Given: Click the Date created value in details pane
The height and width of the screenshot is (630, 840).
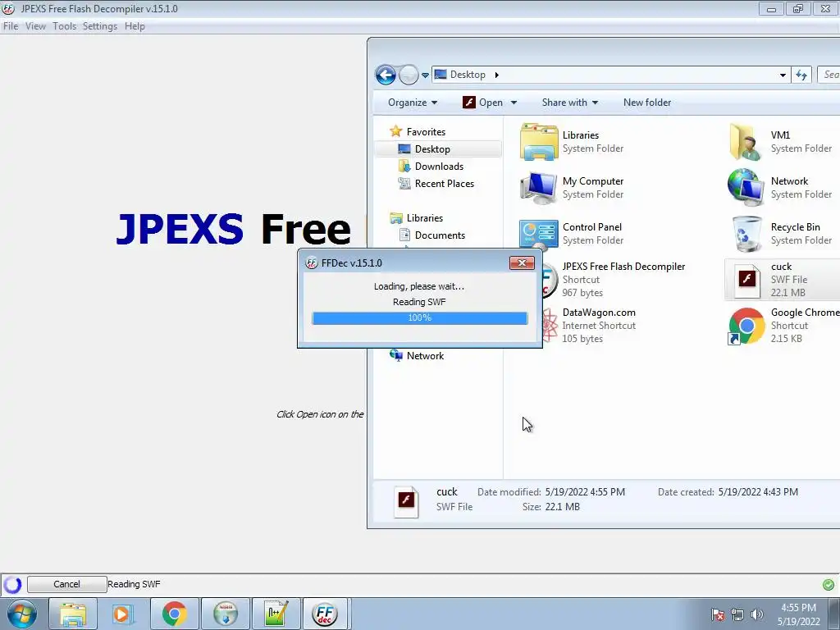Looking at the screenshot, I should click(x=758, y=492).
